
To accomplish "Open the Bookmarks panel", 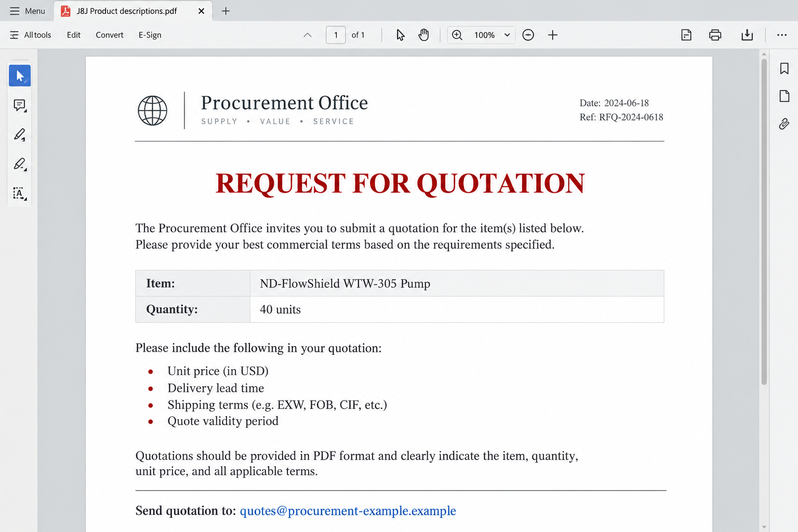I will (784, 69).
